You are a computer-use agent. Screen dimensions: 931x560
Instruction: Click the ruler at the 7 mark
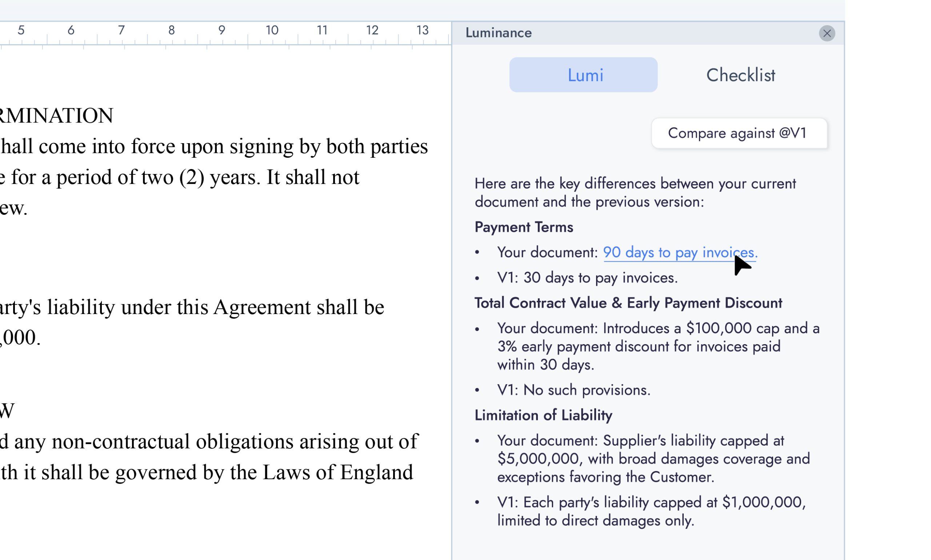[x=121, y=30]
